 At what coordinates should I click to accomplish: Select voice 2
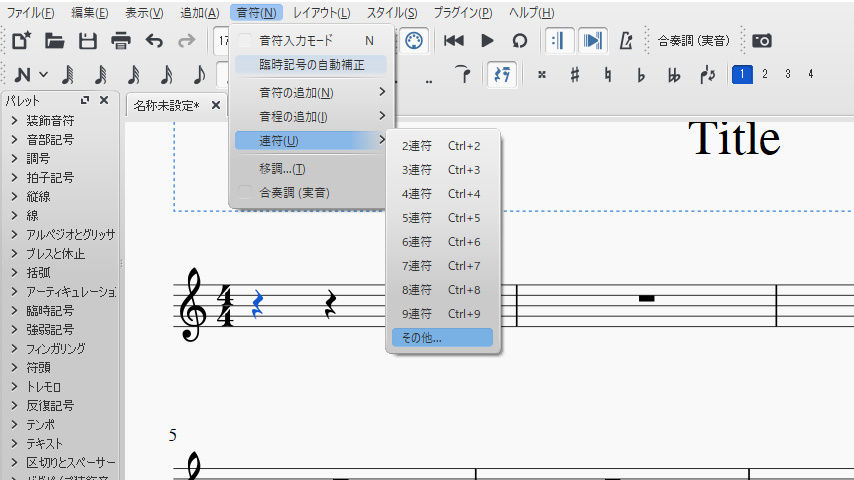pos(765,74)
